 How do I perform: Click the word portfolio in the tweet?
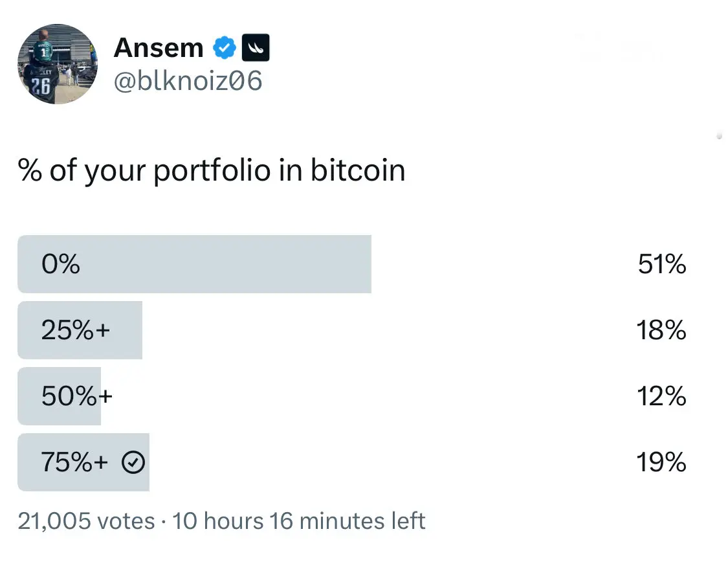click(212, 170)
